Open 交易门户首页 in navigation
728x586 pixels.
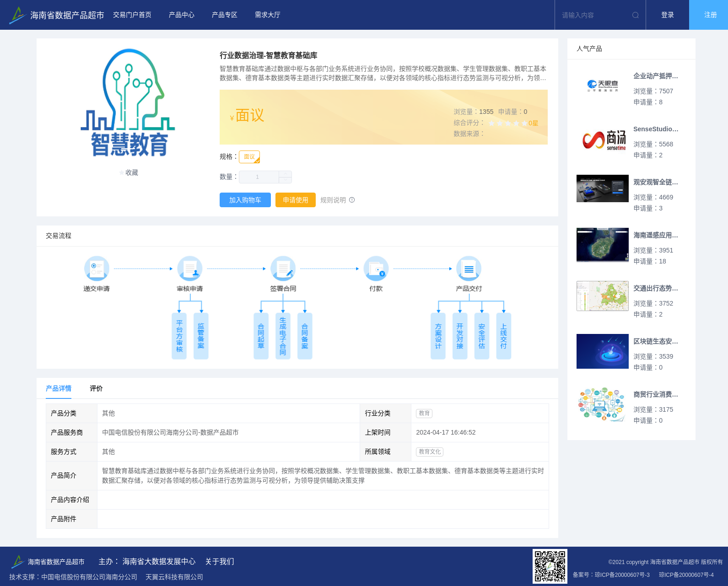(132, 15)
